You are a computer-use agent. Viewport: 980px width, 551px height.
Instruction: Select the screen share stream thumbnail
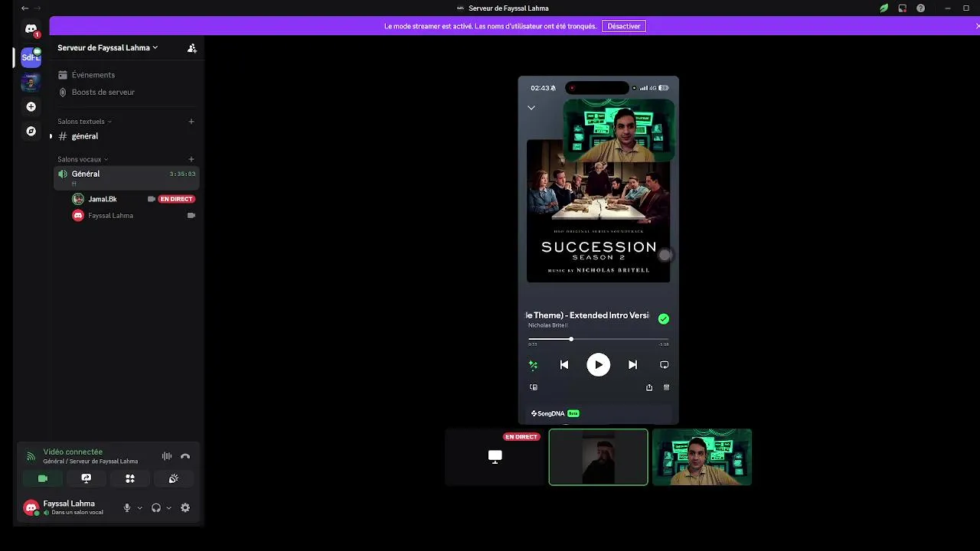click(x=495, y=457)
